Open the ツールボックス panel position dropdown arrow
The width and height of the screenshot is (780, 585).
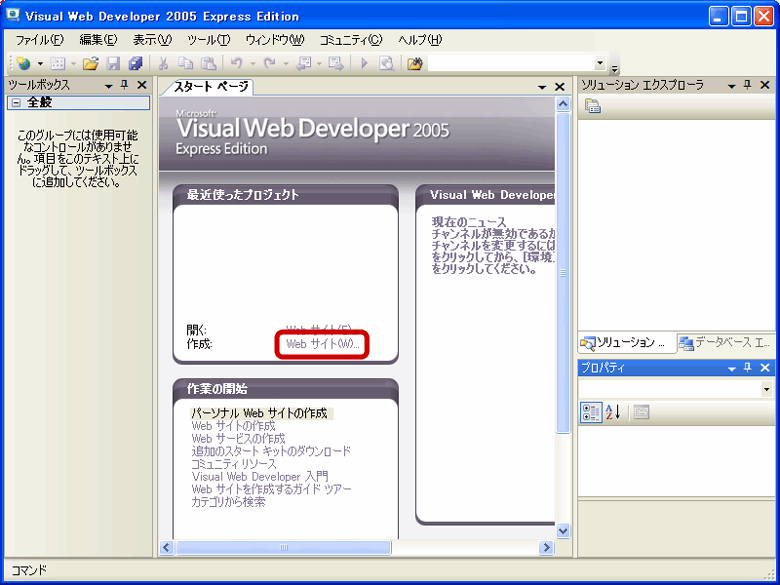point(108,86)
